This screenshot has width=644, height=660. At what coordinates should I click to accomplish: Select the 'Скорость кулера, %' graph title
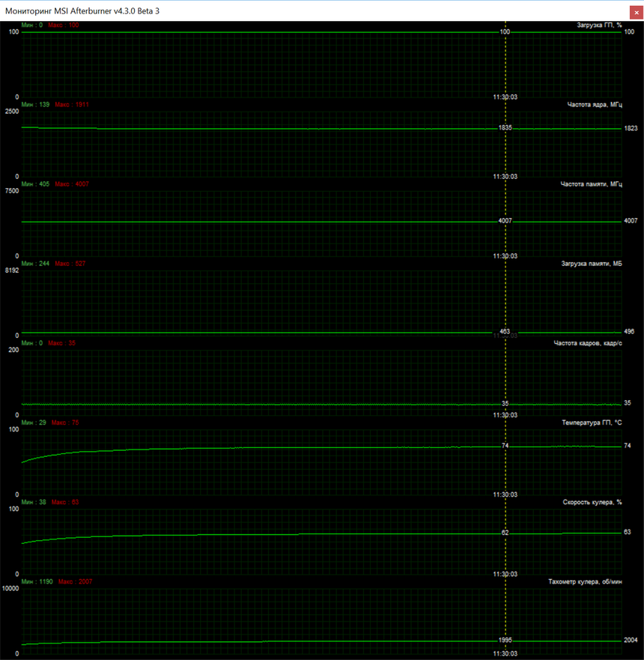click(x=592, y=502)
